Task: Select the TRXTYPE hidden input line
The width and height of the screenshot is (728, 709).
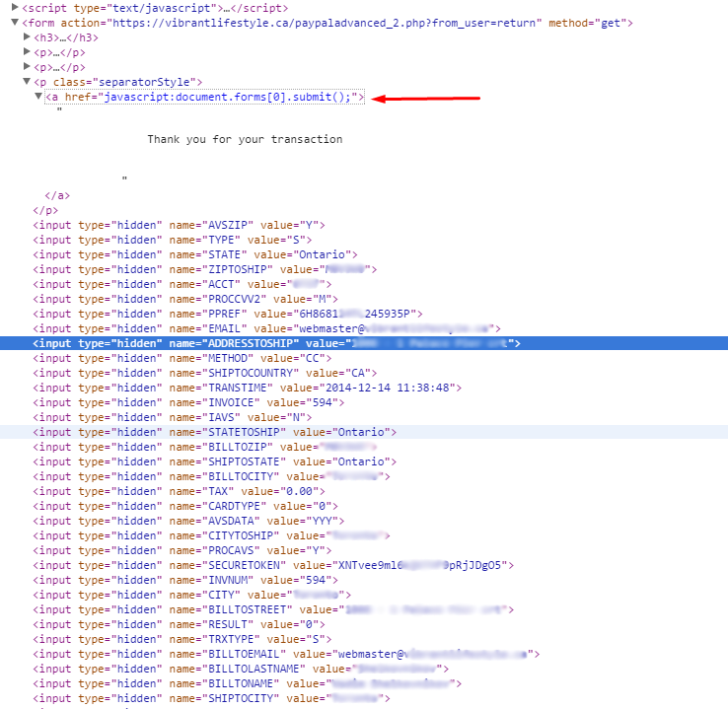Action: tap(182, 640)
